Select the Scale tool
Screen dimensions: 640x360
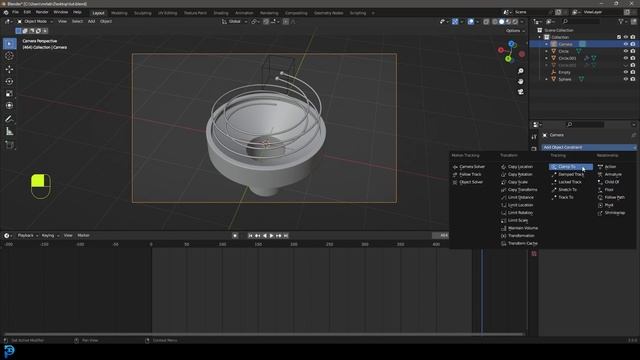click(9, 93)
